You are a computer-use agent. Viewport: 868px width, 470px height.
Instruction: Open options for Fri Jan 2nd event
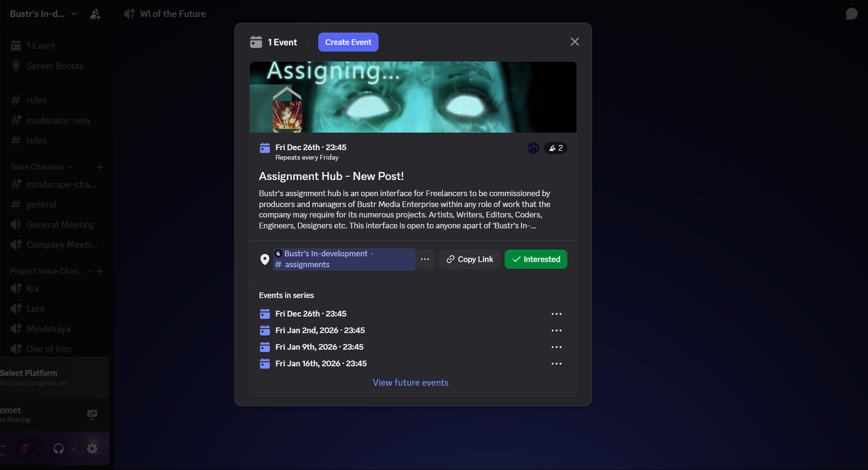[556, 331]
